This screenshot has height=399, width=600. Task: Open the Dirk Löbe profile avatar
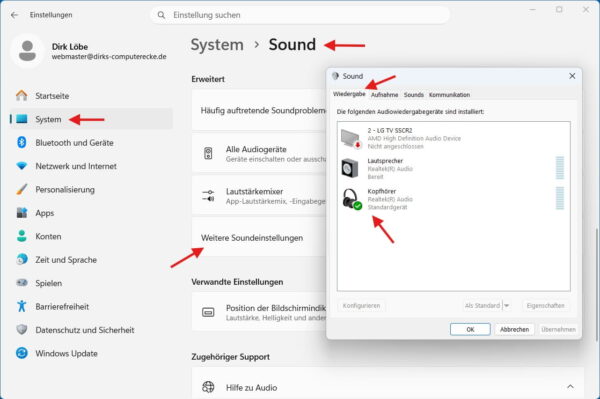tap(27, 51)
